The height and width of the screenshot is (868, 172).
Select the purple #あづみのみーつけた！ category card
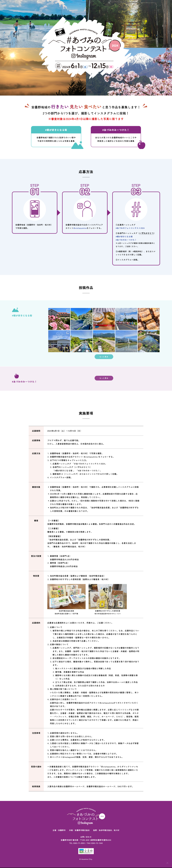116,137
